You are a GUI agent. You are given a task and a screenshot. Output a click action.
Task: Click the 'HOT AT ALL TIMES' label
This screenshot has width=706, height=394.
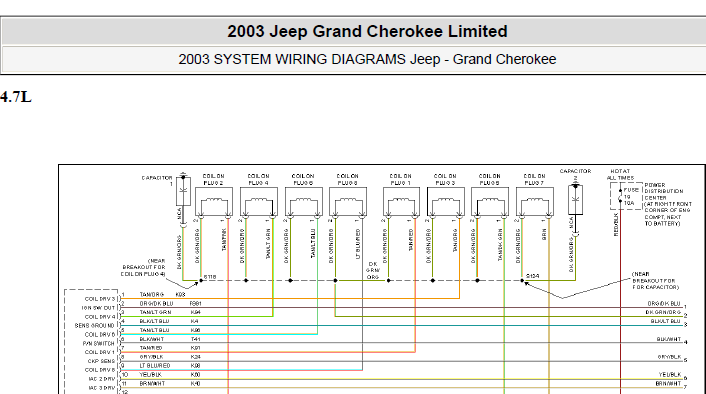click(x=620, y=175)
